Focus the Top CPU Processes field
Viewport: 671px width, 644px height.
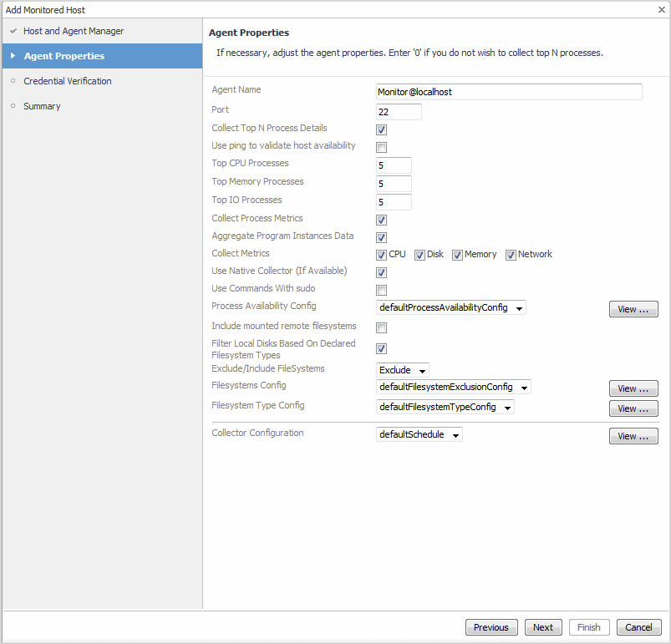pyautogui.click(x=394, y=165)
